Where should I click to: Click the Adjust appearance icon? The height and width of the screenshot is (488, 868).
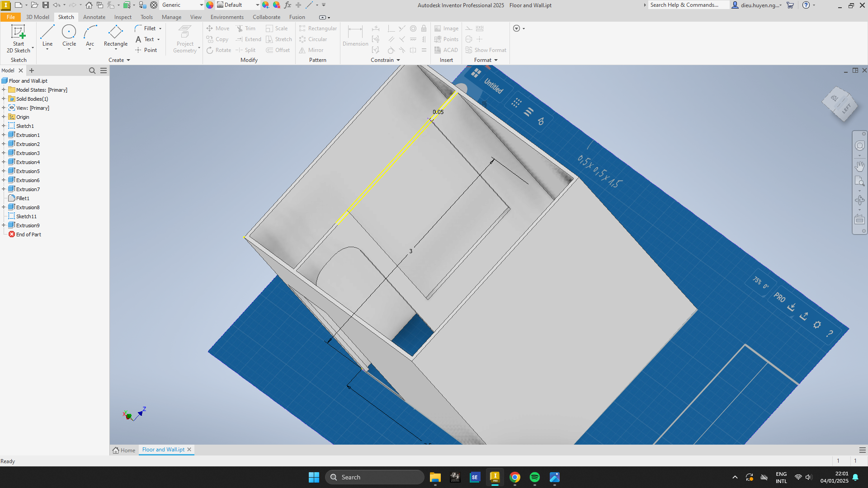click(266, 5)
